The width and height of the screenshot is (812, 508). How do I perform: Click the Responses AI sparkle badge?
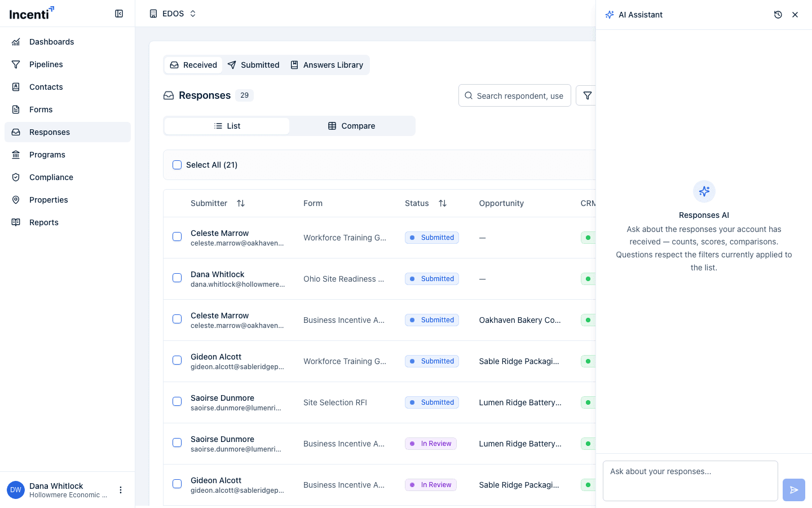pos(704,191)
